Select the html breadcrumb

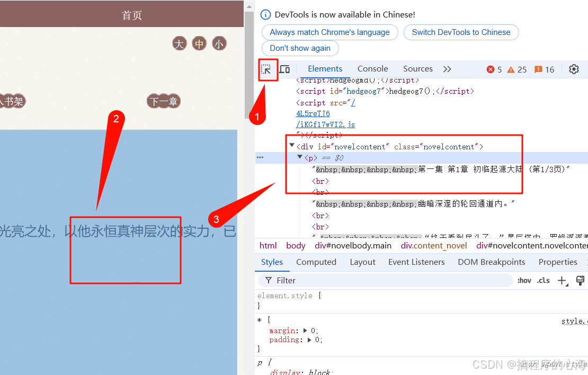tap(268, 246)
